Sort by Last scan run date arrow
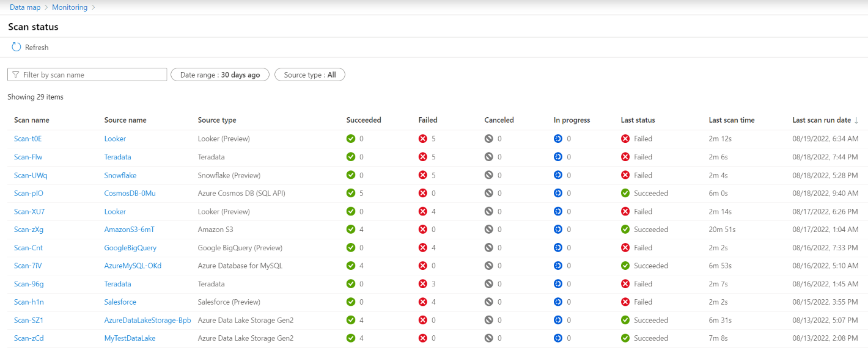868x348 pixels. (856, 120)
